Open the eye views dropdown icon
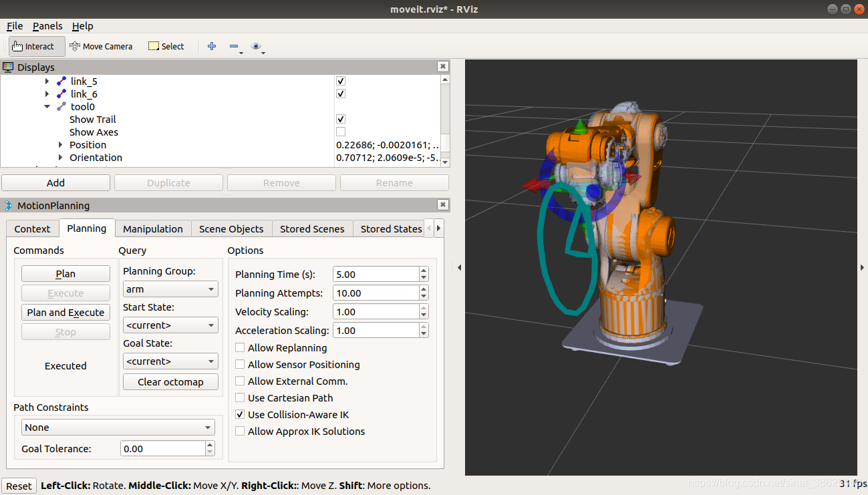The height and width of the screenshot is (495, 868). coord(256,46)
